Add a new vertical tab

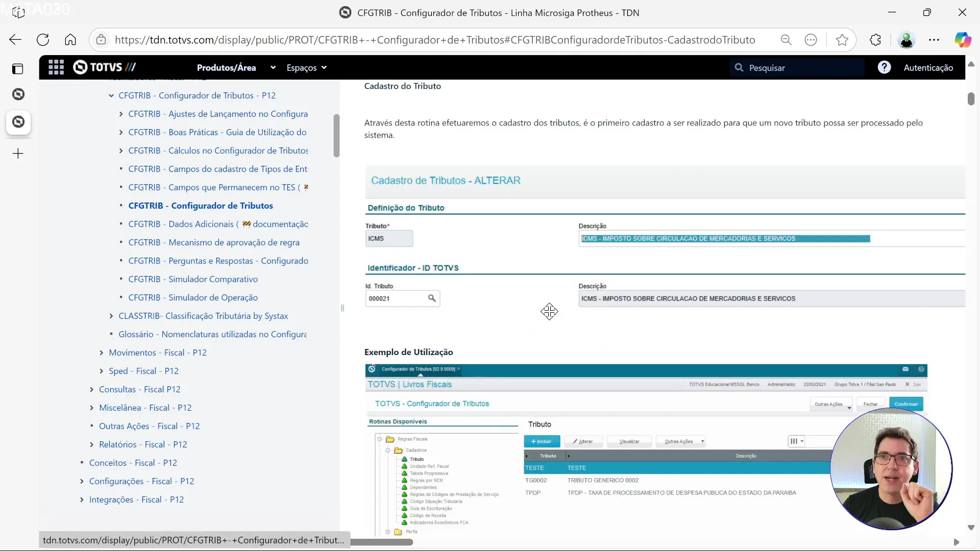point(18,154)
